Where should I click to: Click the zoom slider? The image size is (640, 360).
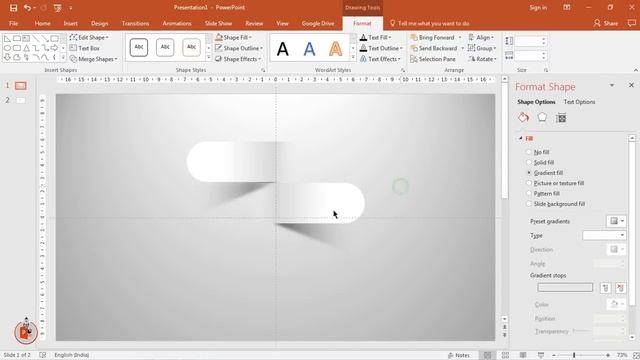580,355
